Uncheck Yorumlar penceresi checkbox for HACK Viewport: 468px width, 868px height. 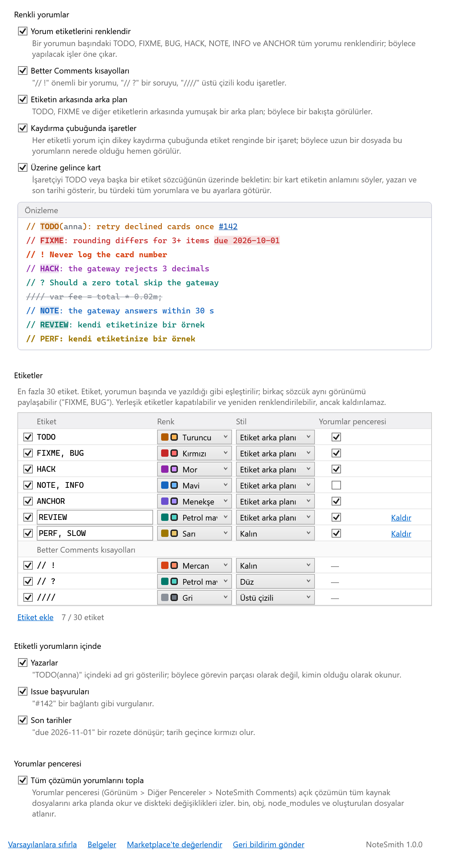click(336, 469)
